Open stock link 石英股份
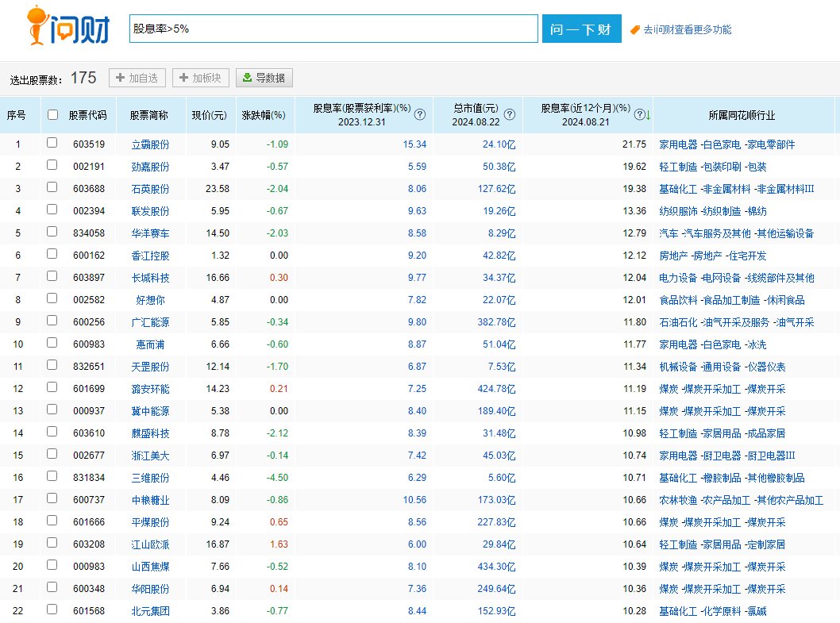The image size is (840, 623). tap(151, 189)
